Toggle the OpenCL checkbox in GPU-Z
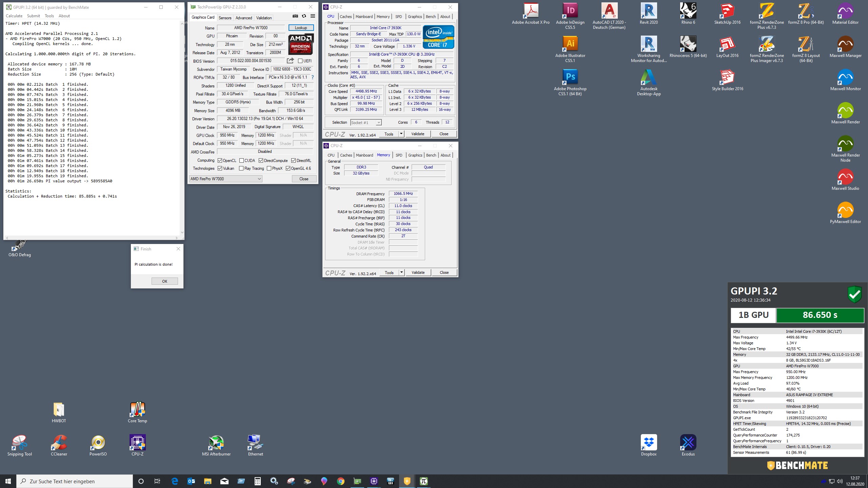This screenshot has height=488, width=868. click(x=220, y=161)
